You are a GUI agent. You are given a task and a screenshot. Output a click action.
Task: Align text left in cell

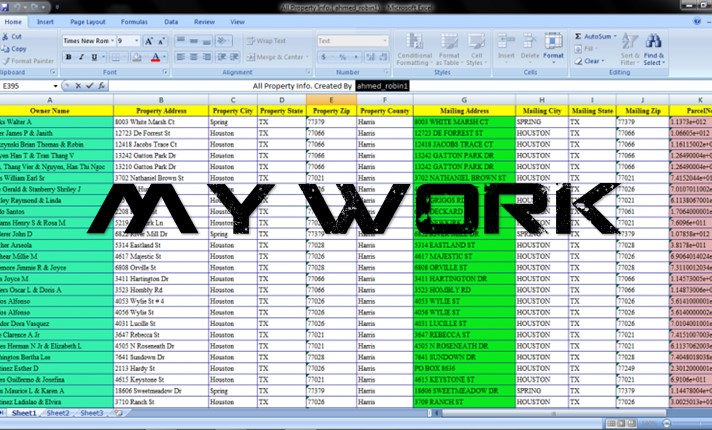pos(181,57)
